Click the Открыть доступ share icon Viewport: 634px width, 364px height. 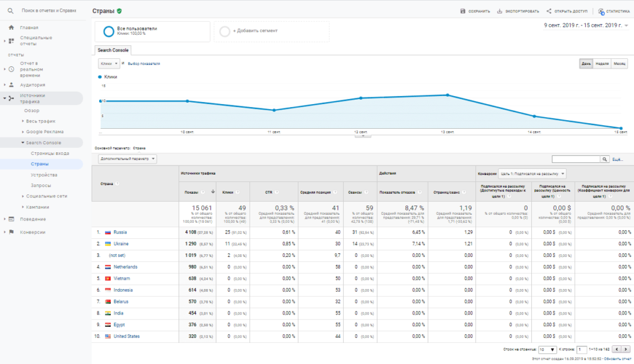tap(549, 11)
